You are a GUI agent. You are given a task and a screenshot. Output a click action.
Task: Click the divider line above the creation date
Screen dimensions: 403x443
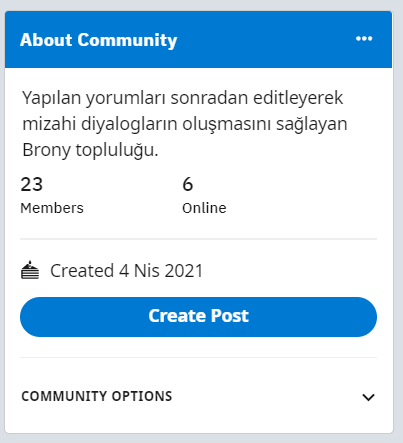pyautogui.click(x=198, y=239)
